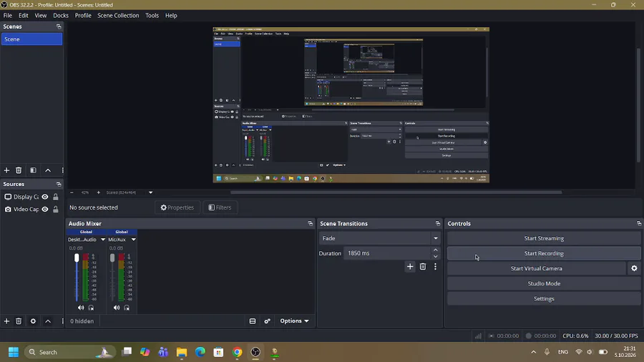Add a new scene transition
This screenshot has height=362, width=644.
pos(410,267)
